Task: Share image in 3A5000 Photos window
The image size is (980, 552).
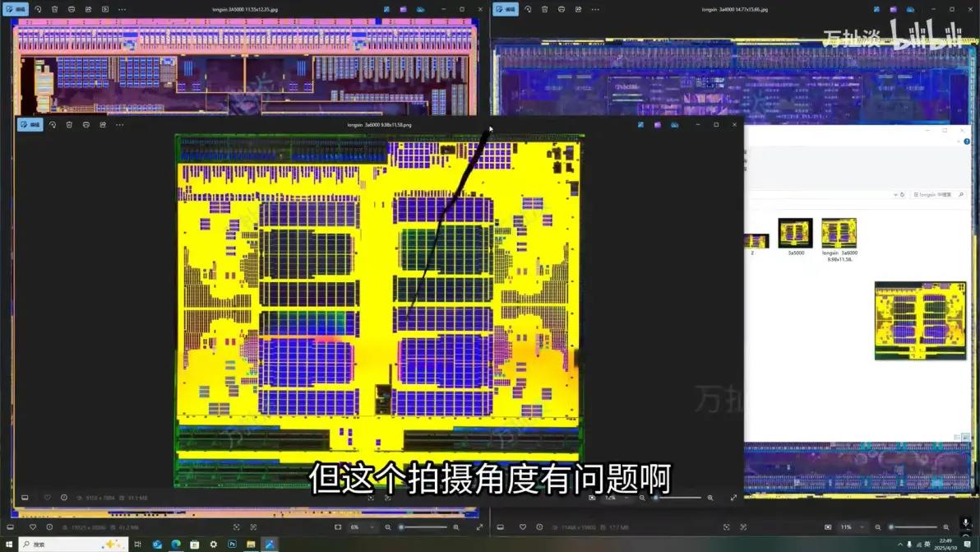Action: pyautogui.click(x=88, y=9)
